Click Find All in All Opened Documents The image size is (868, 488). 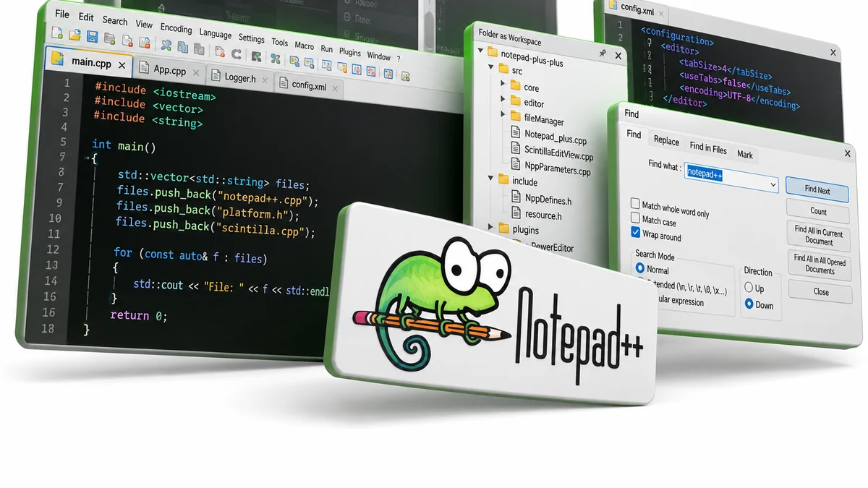pyautogui.click(x=820, y=264)
